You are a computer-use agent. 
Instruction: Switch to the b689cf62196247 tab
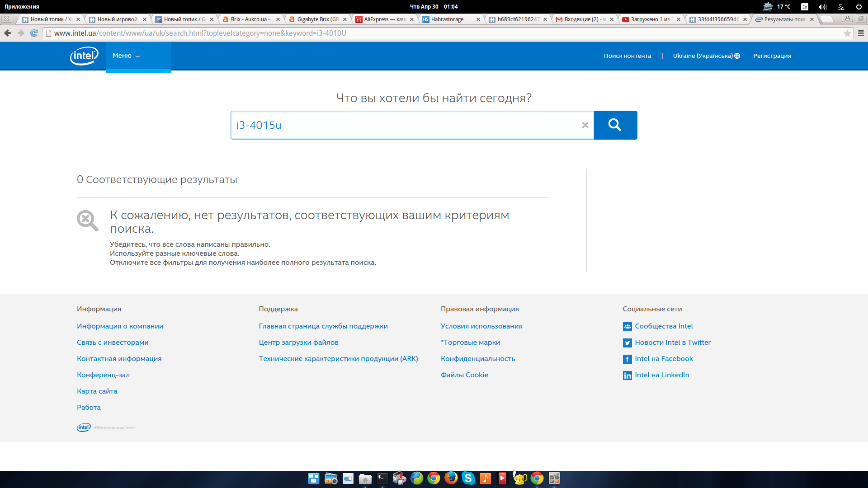[518, 19]
